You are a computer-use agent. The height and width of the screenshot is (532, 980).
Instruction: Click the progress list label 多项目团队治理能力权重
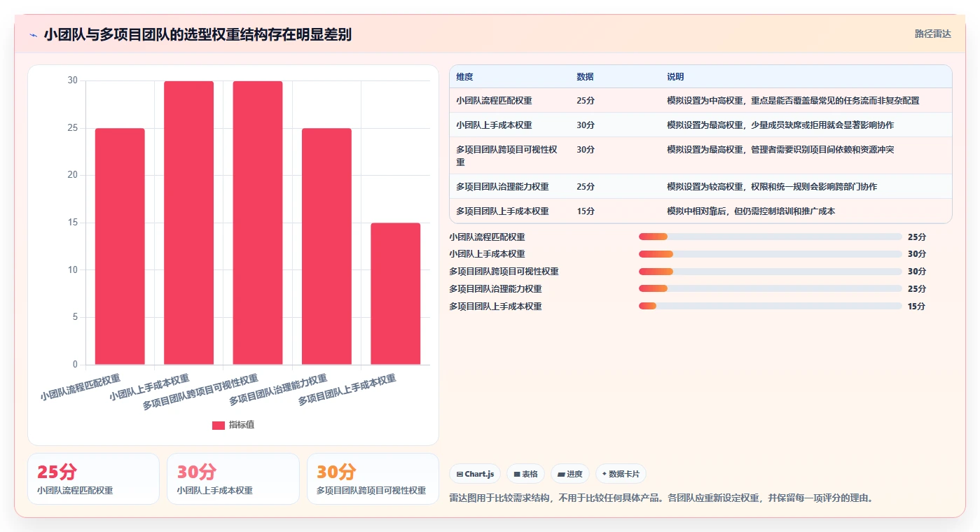tap(495, 289)
